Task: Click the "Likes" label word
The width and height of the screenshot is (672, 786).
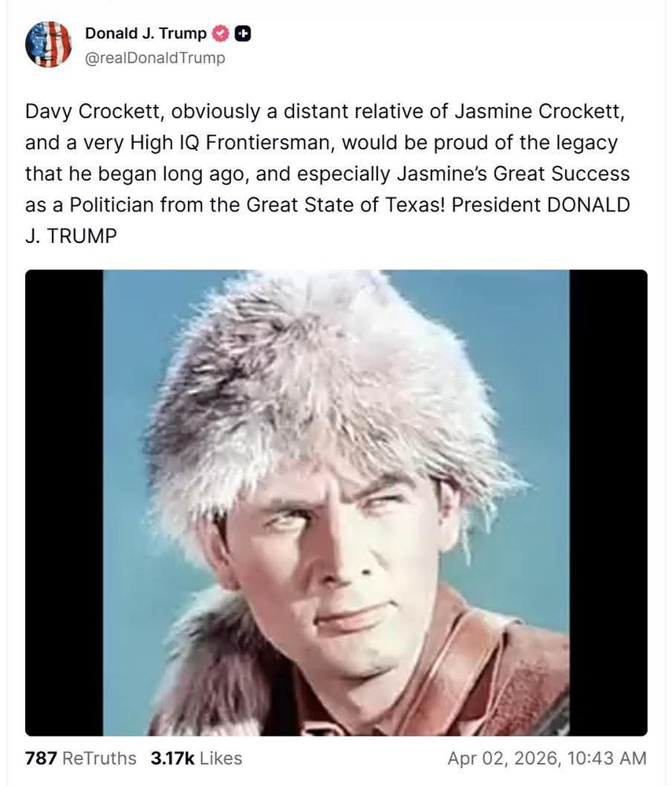Action: click(221, 758)
